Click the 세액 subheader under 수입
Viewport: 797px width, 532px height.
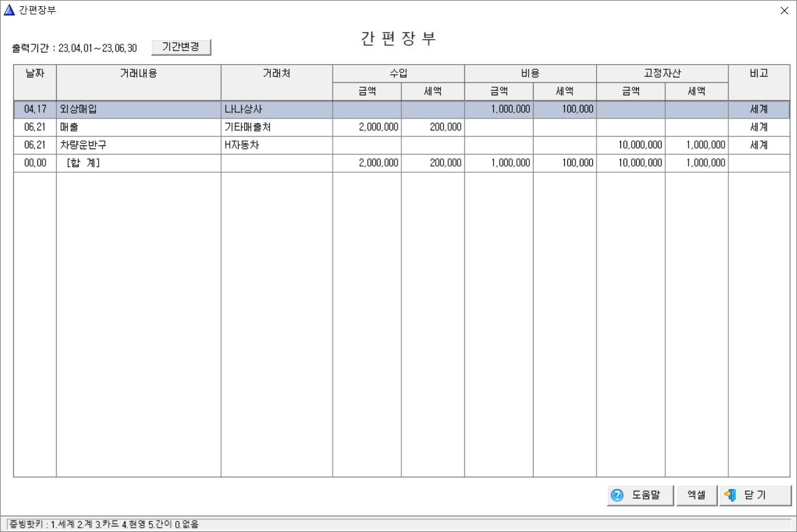[433, 91]
